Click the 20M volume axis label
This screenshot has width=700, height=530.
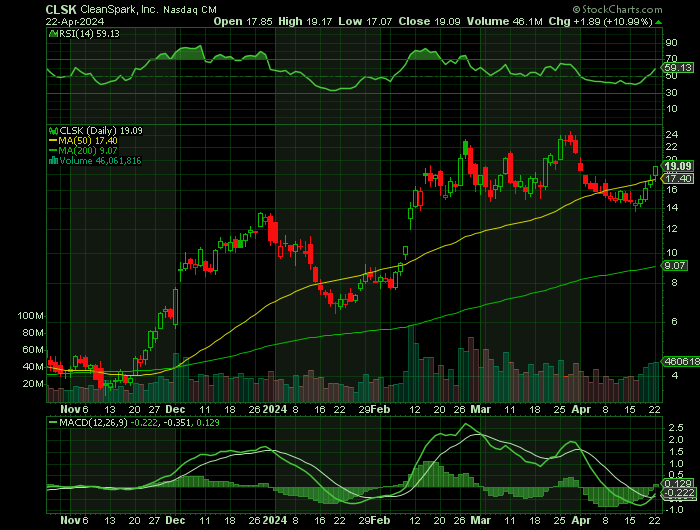(x=33, y=384)
